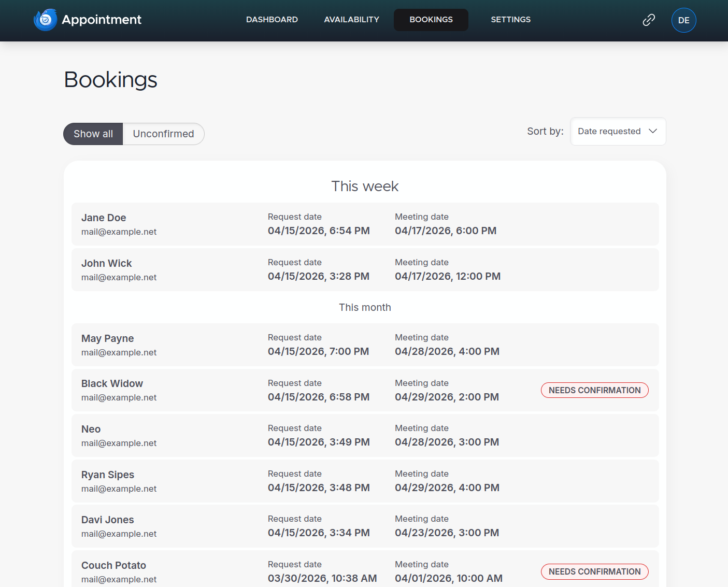Click Ryan Sipes meeting date 04/29/2026, 4:00 PM

447,488
